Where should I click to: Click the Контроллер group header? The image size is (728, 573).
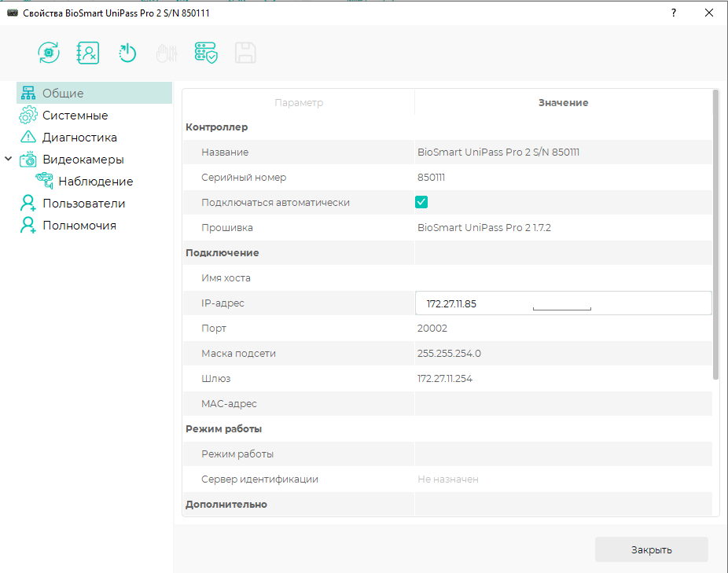pyautogui.click(x=217, y=127)
